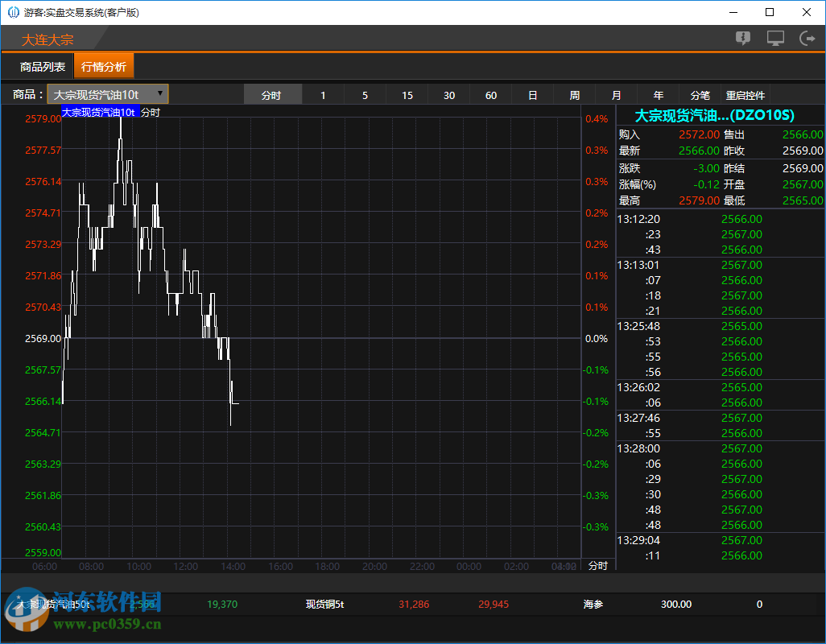Select the tick row at 13:27:46
This screenshot has height=644, width=826.
[720, 418]
